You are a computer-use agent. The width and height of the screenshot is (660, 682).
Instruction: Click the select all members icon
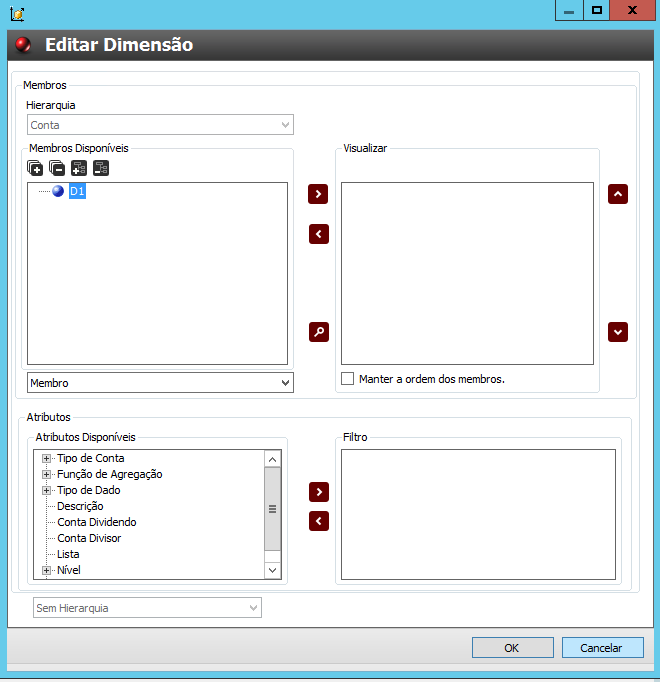click(x=35, y=168)
